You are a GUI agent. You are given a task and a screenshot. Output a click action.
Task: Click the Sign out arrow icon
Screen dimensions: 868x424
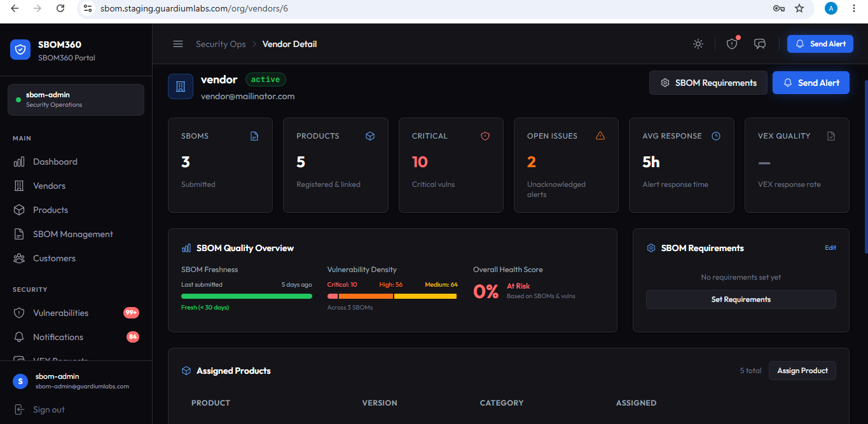(20, 410)
